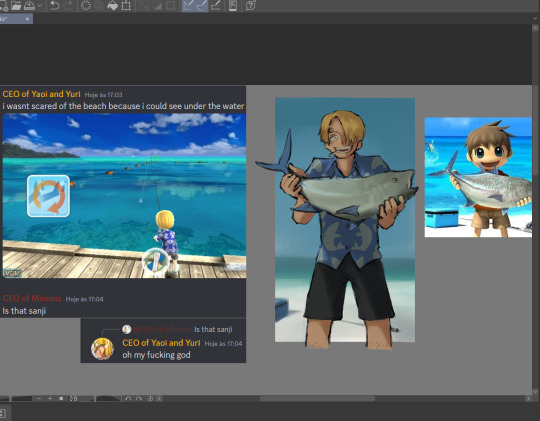Click the zoom out minus button

point(39,399)
